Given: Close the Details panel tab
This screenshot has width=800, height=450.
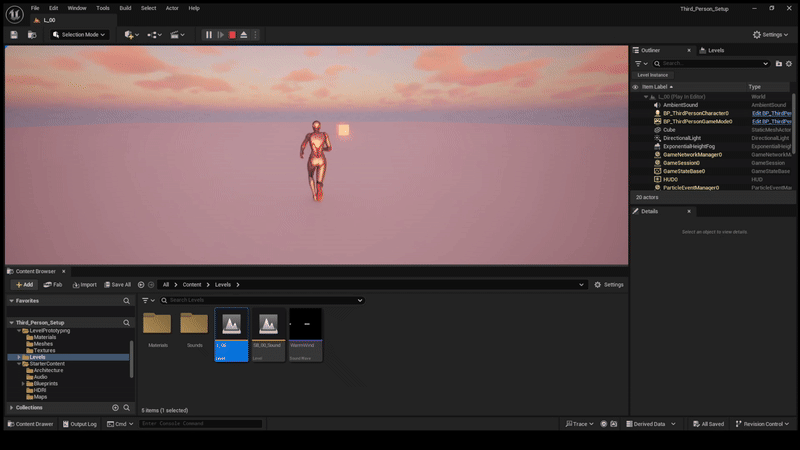Looking at the screenshot, I should [689, 211].
